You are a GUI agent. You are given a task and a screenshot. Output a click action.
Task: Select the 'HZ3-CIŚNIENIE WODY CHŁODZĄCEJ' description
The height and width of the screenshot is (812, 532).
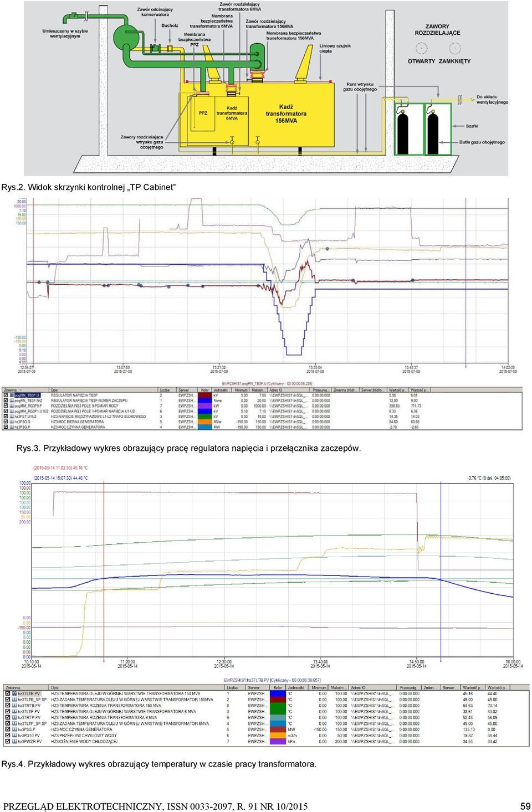(x=84, y=741)
